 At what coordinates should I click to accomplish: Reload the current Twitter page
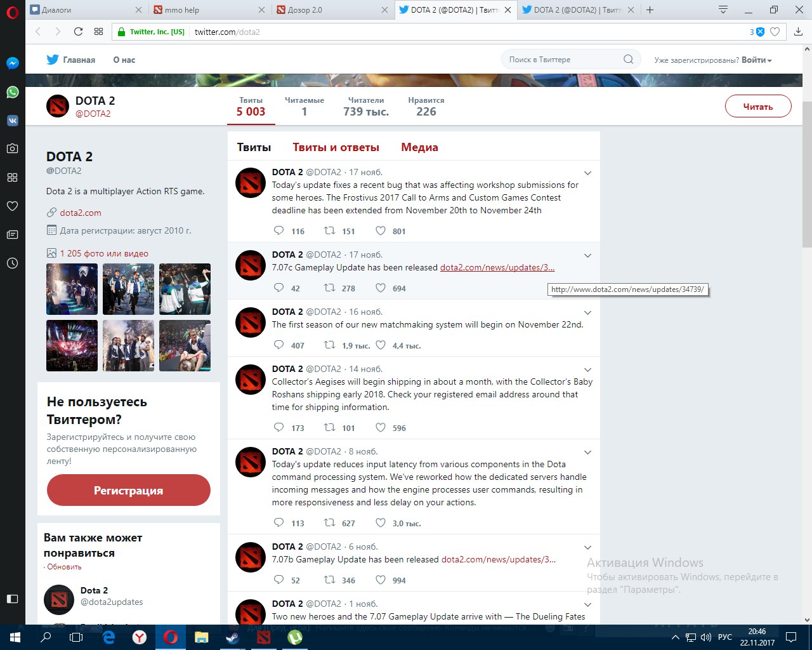coord(78,32)
